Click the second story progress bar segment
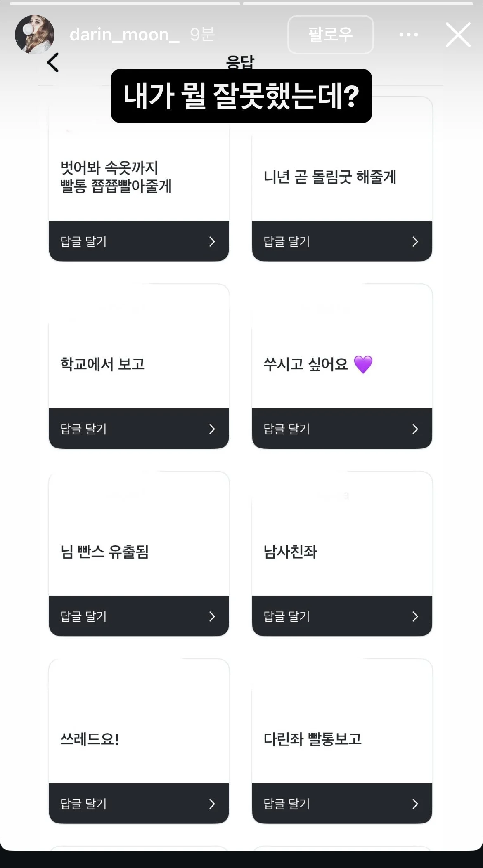483x868 pixels. pyautogui.click(x=358, y=4)
